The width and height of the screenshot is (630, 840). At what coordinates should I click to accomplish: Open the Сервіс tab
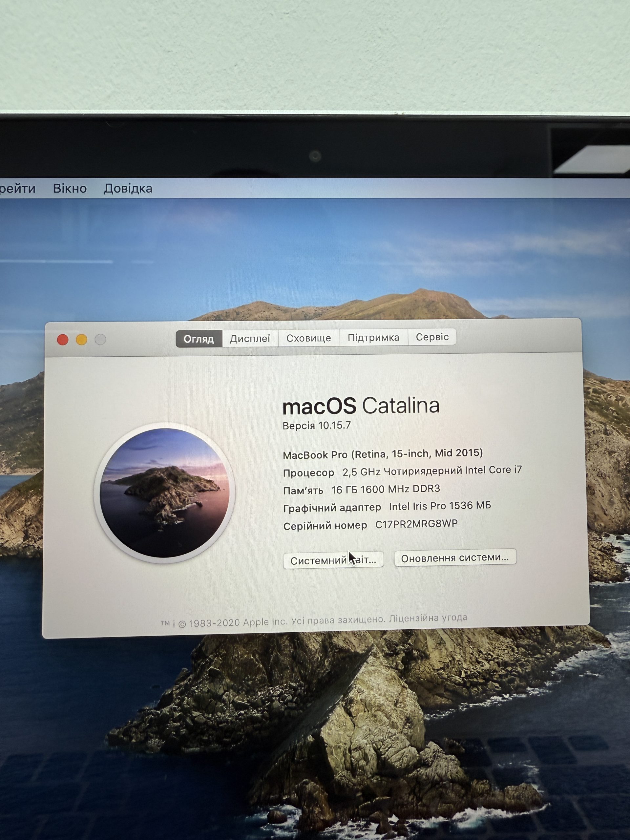[432, 337]
